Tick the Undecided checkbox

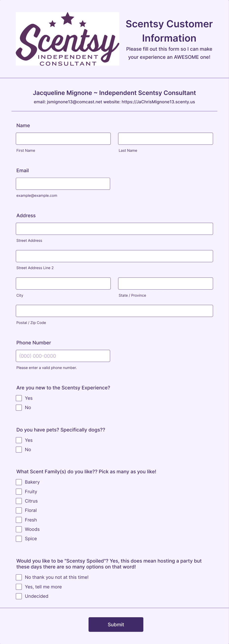[19, 596]
